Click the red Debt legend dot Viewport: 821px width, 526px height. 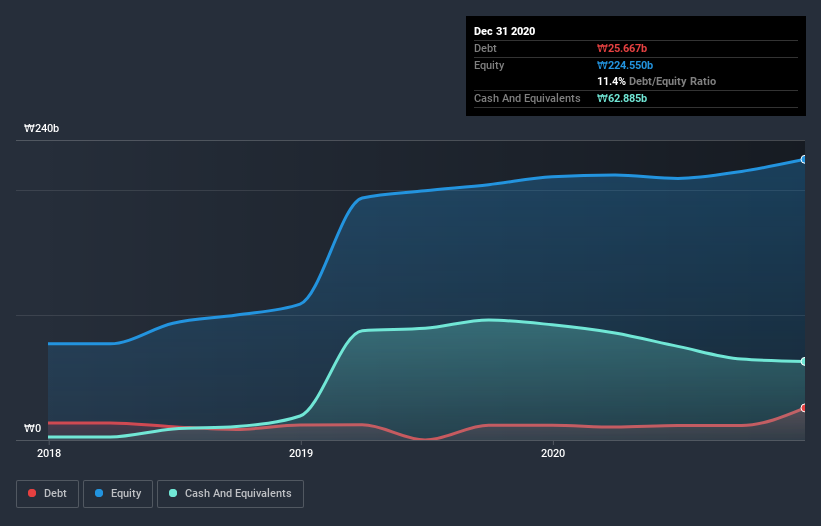click(x=32, y=493)
